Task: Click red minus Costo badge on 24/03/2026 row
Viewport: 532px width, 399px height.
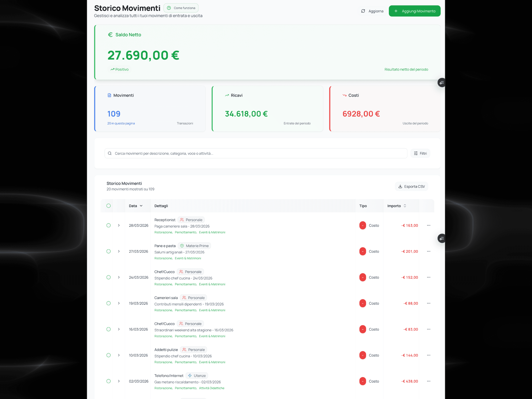Action: (363, 277)
